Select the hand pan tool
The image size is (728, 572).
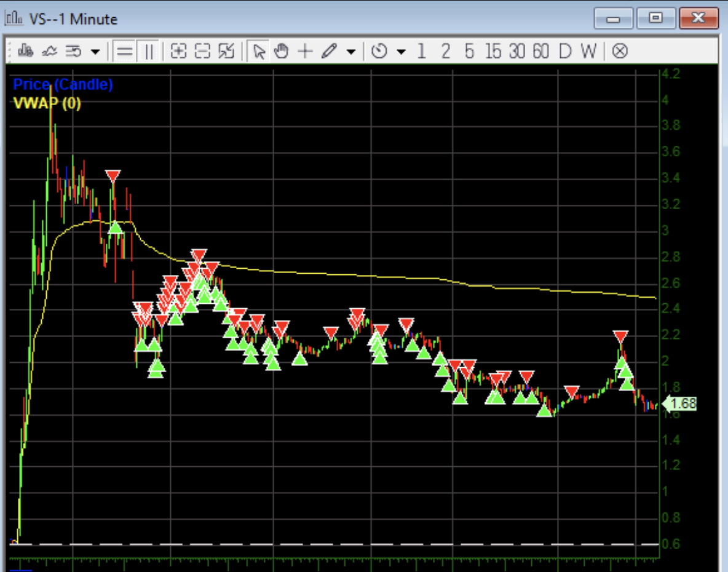(282, 51)
